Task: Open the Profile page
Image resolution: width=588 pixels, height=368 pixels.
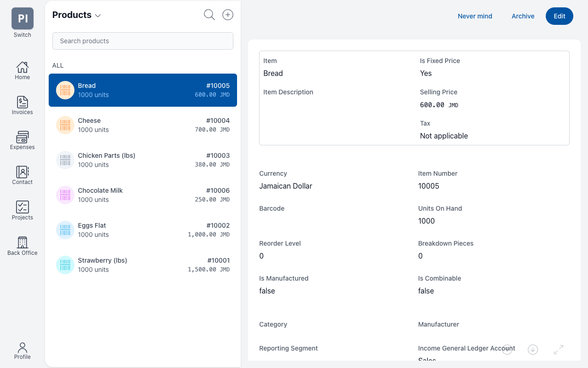Action: (22, 351)
